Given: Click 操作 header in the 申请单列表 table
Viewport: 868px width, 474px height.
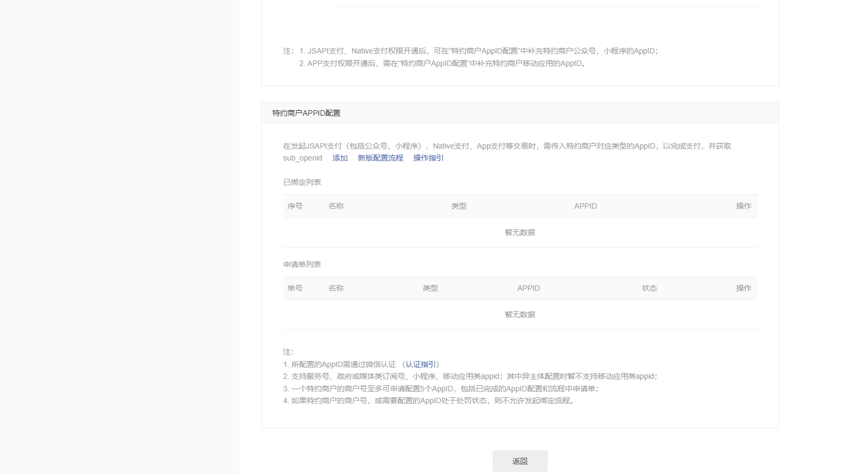Looking at the screenshot, I should pyautogui.click(x=743, y=288).
